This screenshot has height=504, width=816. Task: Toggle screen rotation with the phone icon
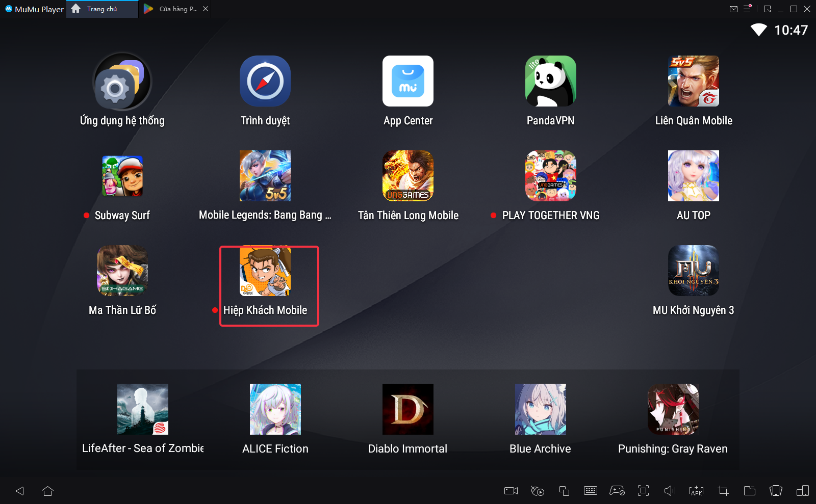click(776, 491)
